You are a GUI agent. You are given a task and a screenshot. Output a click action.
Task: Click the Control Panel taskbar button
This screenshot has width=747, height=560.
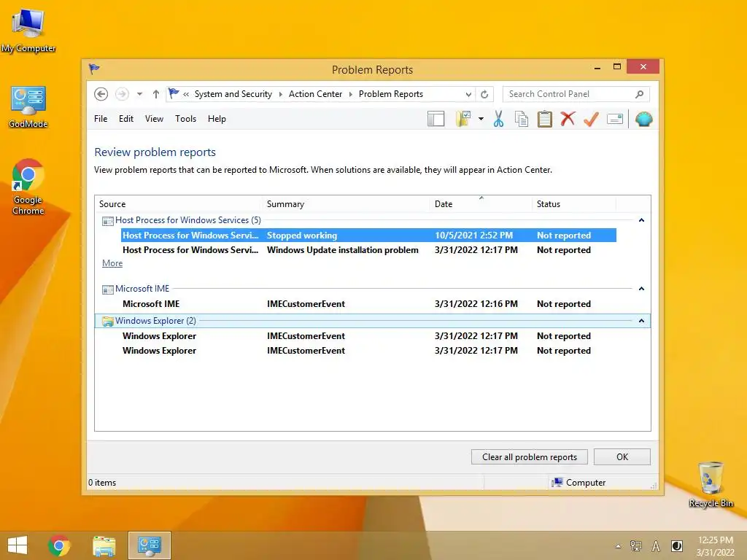click(x=150, y=545)
